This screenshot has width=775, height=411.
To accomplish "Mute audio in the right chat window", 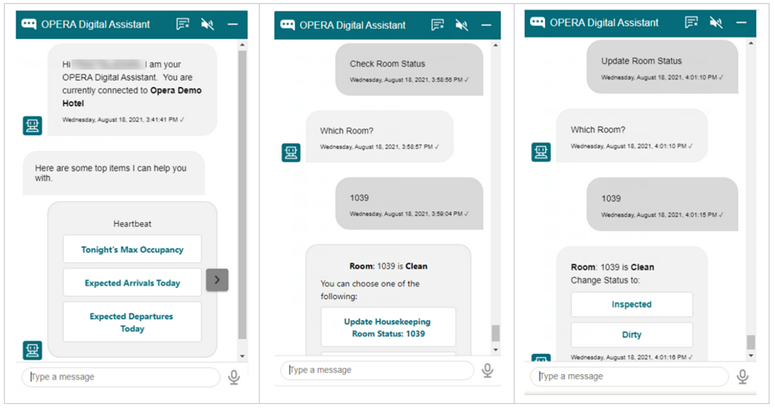I will click(716, 23).
